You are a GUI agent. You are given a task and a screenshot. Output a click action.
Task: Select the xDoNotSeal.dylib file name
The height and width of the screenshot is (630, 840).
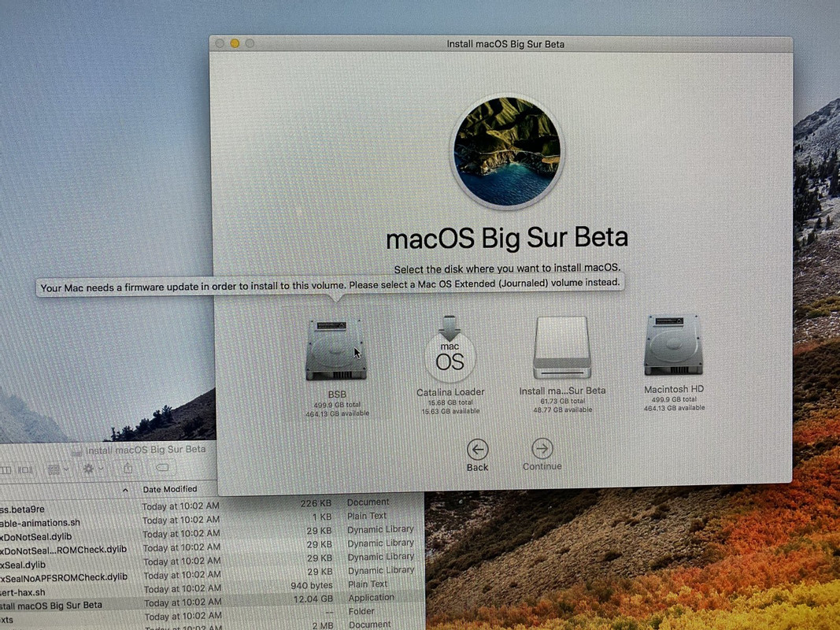coord(36,537)
